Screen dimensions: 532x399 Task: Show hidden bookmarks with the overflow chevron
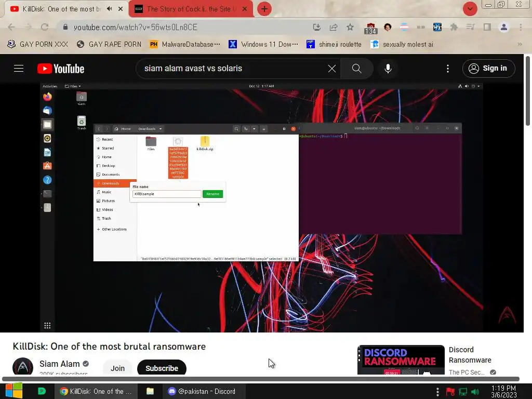pyautogui.click(x=520, y=45)
